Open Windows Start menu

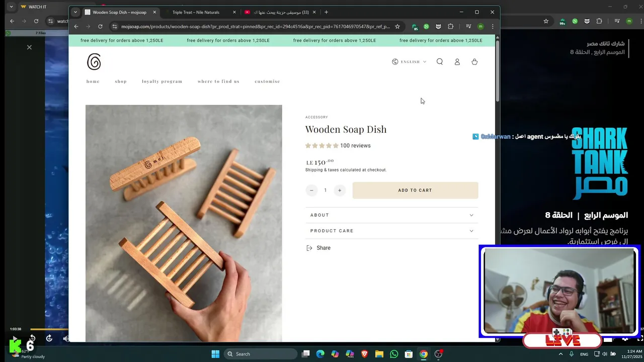point(215,354)
